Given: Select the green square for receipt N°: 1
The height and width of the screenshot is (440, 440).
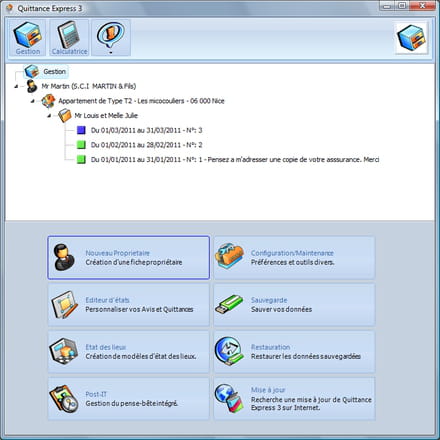Looking at the screenshot, I should coord(81,159).
